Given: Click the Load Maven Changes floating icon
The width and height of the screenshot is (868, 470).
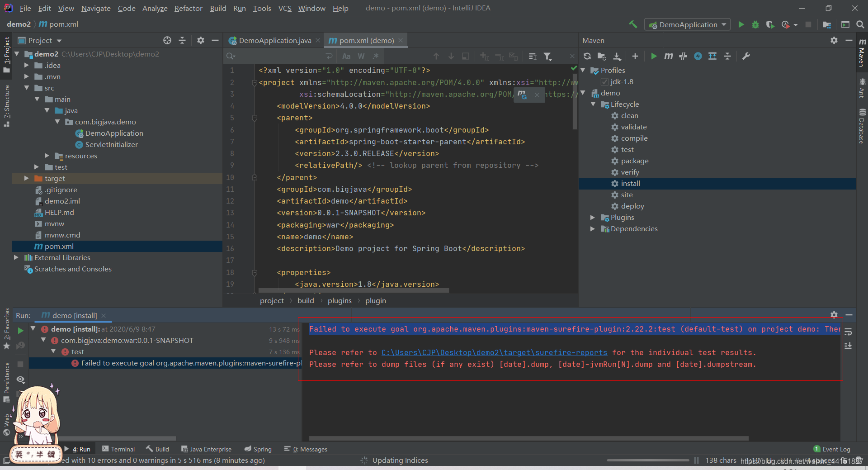Looking at the screenshot, I should click(x=522, y=95).
